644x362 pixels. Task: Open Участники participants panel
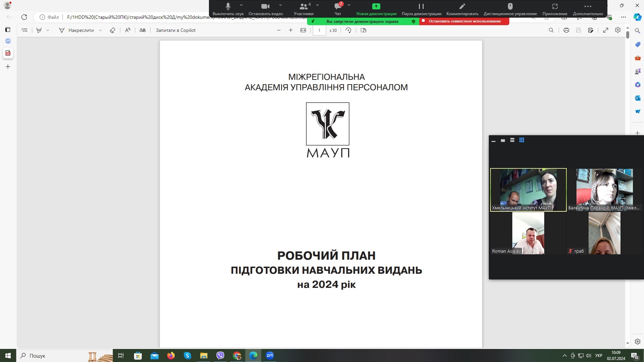(x=303, y=9)
